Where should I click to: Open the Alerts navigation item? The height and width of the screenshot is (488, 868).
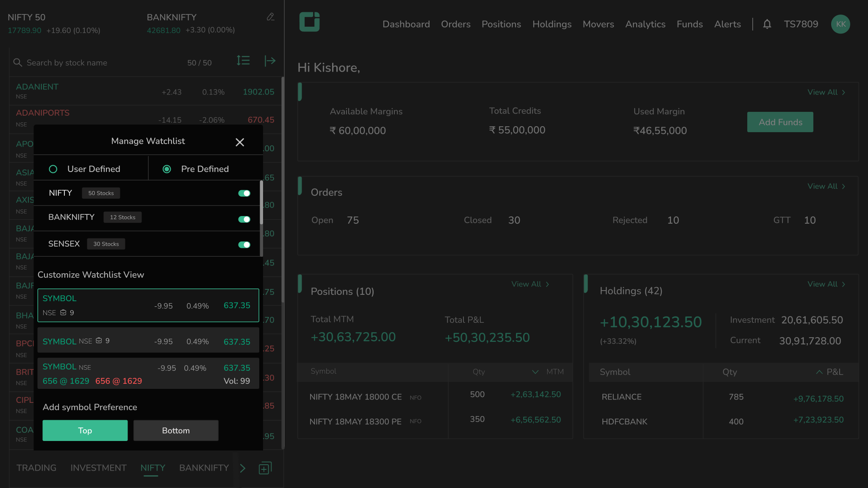pyautogui.click(x=727, y=24)
